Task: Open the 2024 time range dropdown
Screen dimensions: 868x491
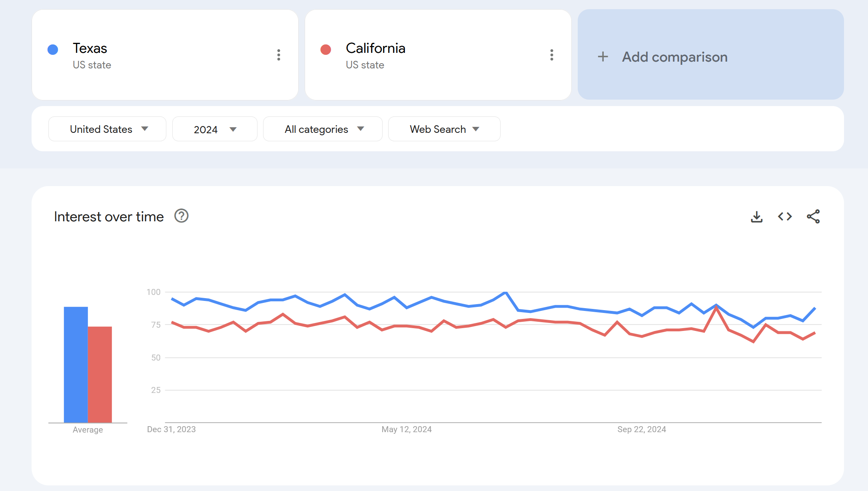Action: (215, 129)
